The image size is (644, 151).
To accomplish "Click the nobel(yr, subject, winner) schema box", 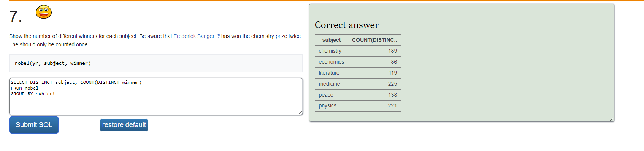I will [x=156, y=63].
